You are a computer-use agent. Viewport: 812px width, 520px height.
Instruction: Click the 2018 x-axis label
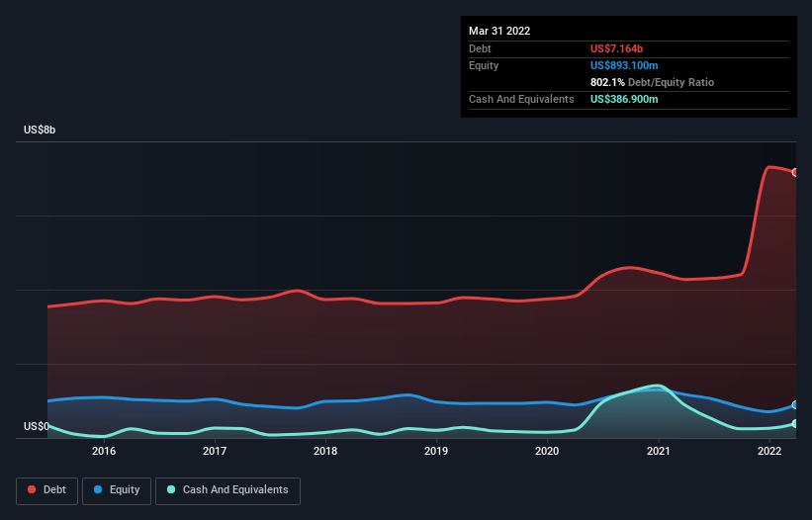pyautogui.click(x=325, y=451)
